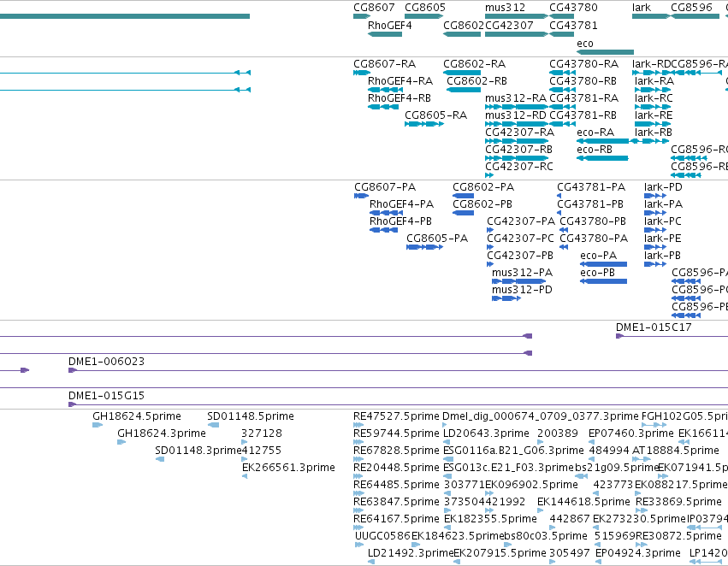
Task: Select the RE30872.5prime EST label
Action: (x=678, y=536)
